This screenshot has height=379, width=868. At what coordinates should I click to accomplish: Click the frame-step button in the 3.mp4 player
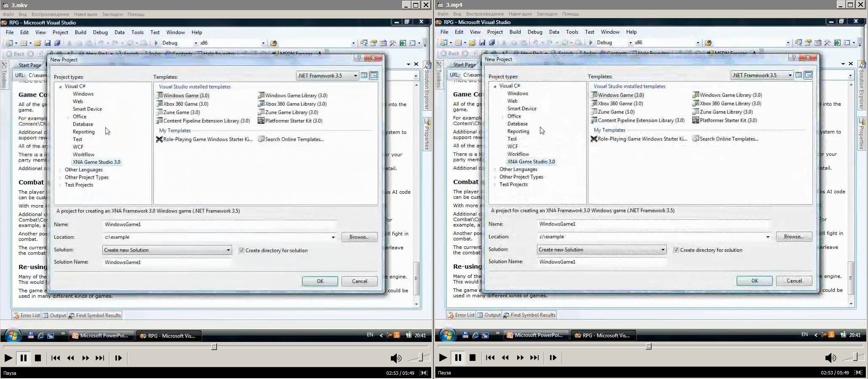553,358
